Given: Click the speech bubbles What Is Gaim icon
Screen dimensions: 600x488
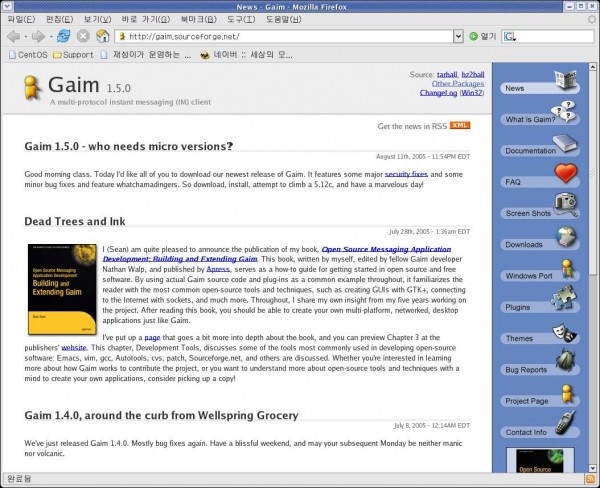Looking at the screenshot, I should tap(564, 111).
